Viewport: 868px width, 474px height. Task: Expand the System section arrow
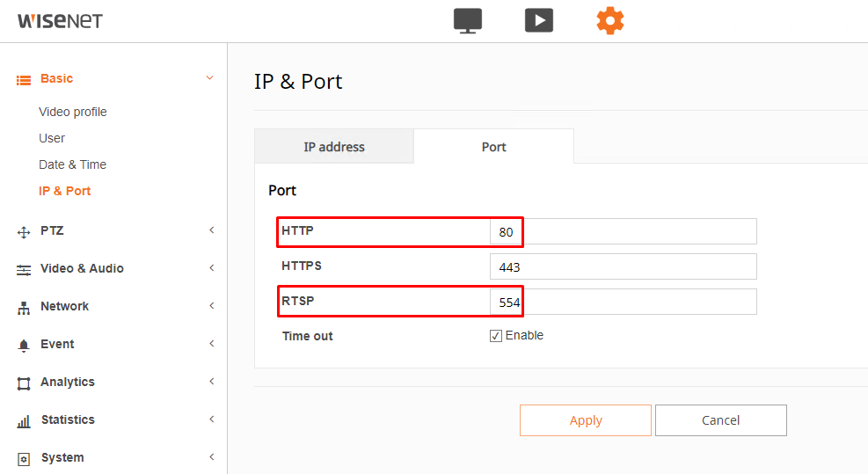pos(211,457)
